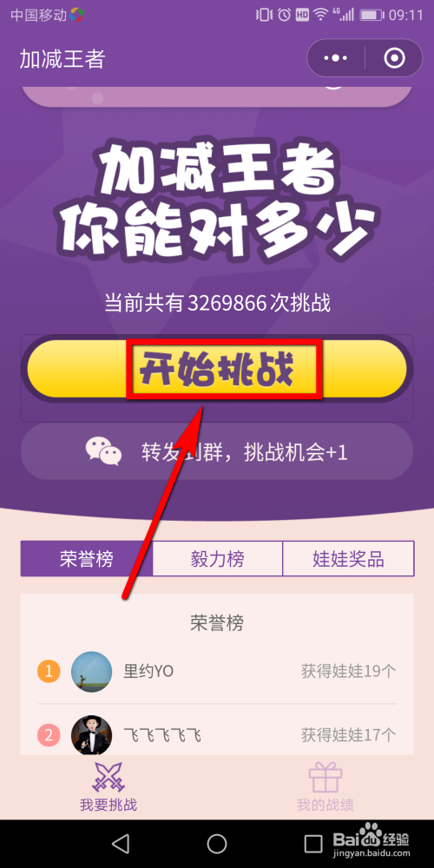
Task: Tap the rank 2 pink badge
Action: pos(49,735)
